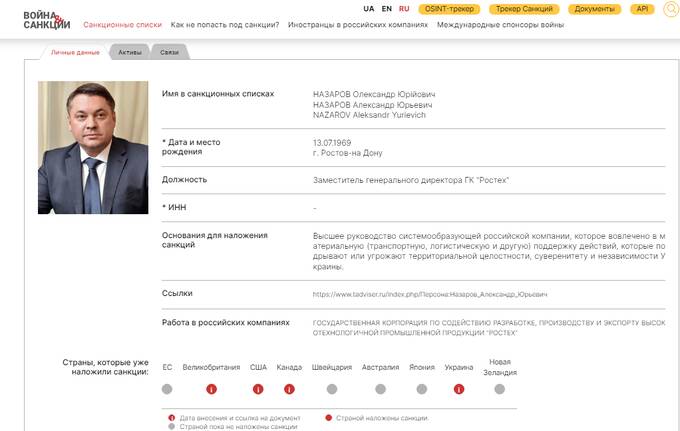Viewport: 680px width, 431px height.
Task: Switch to the Связи tab
Action: click(169, 52)
